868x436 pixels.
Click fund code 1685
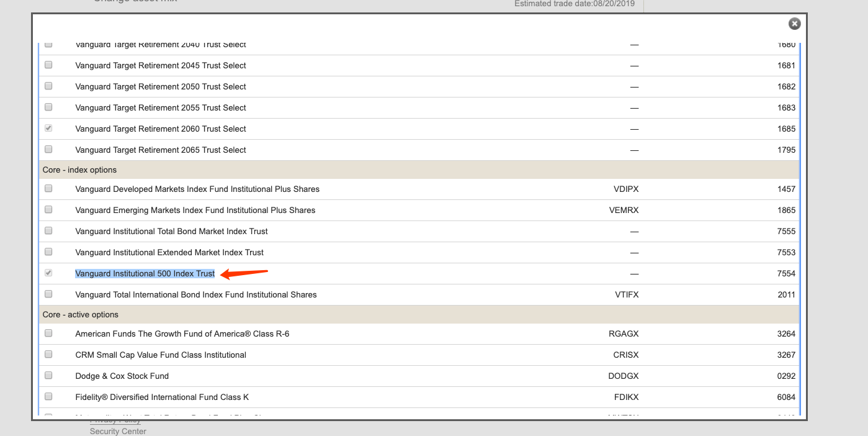(x=786, y=129)
